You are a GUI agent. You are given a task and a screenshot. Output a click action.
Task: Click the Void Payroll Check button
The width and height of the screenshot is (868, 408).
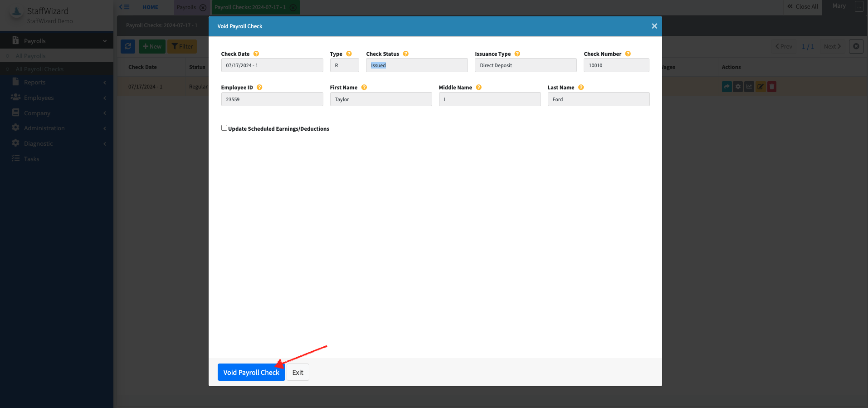tap(251, 372)
